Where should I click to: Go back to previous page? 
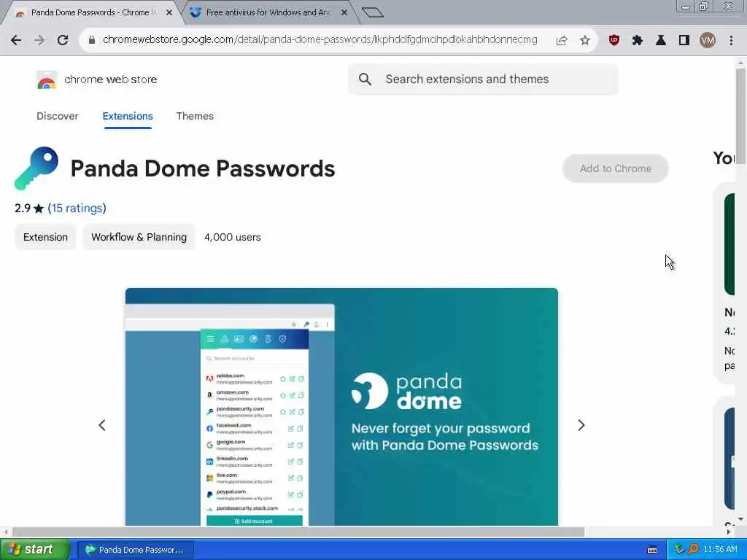(x=16, y=40)
